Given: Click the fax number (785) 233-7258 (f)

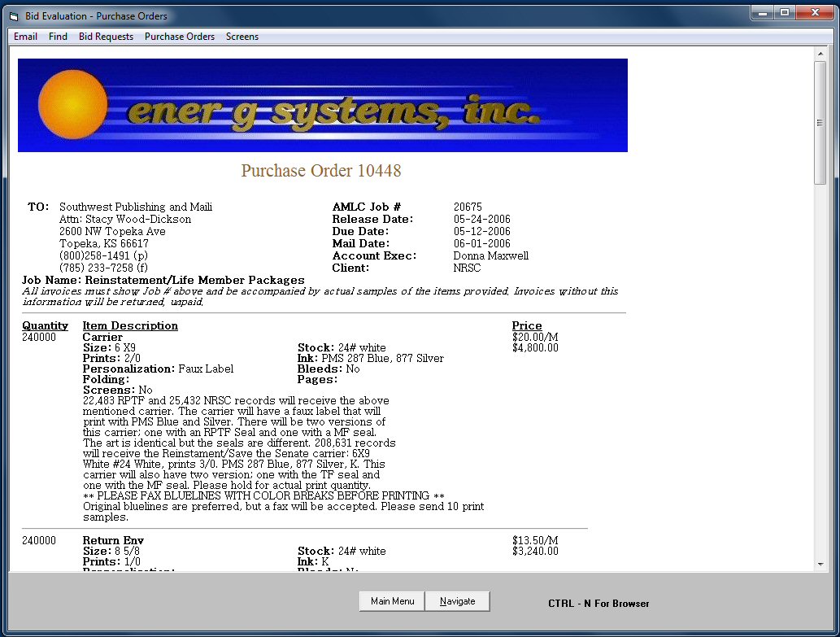Looking at the screenshot, I should [x=103, y=268].
